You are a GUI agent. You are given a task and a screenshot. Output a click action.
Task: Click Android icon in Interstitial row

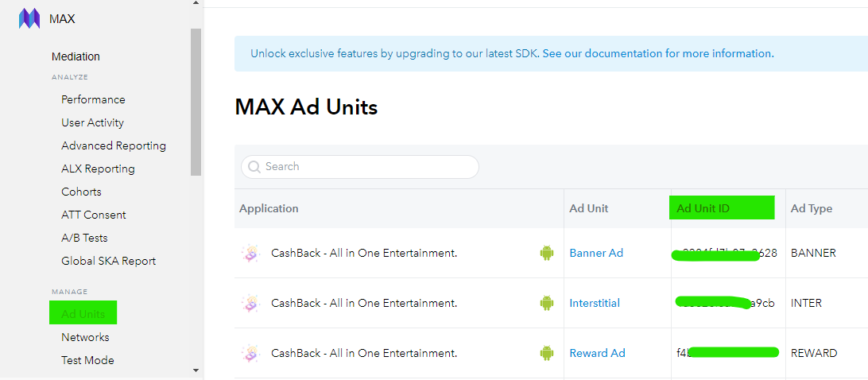[x=546, y=303]
